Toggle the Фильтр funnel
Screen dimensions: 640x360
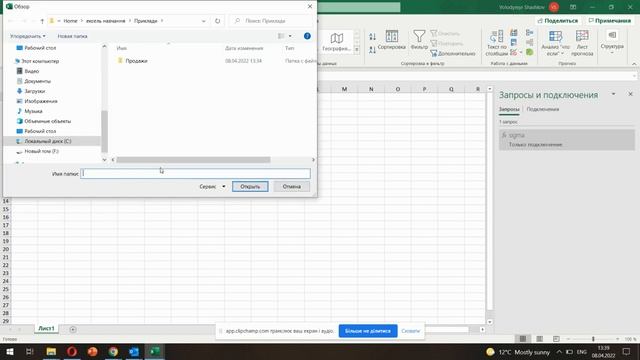[x=419, y=40]
